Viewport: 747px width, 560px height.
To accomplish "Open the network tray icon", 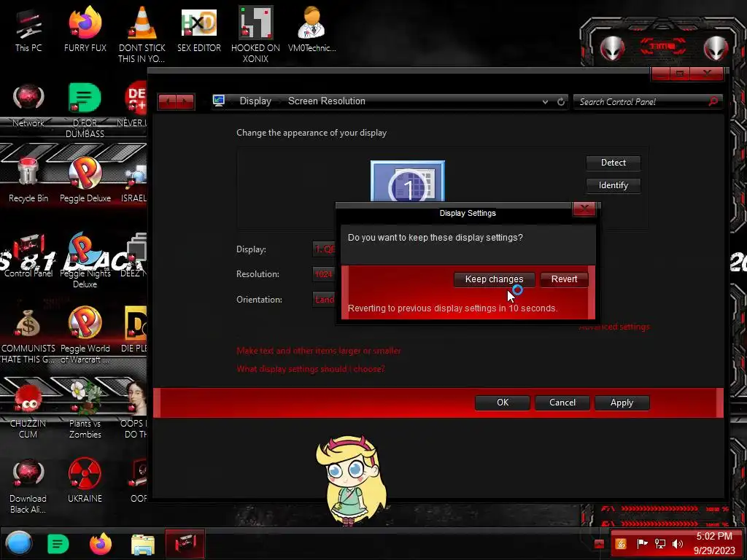I will (x=659, y=544).
